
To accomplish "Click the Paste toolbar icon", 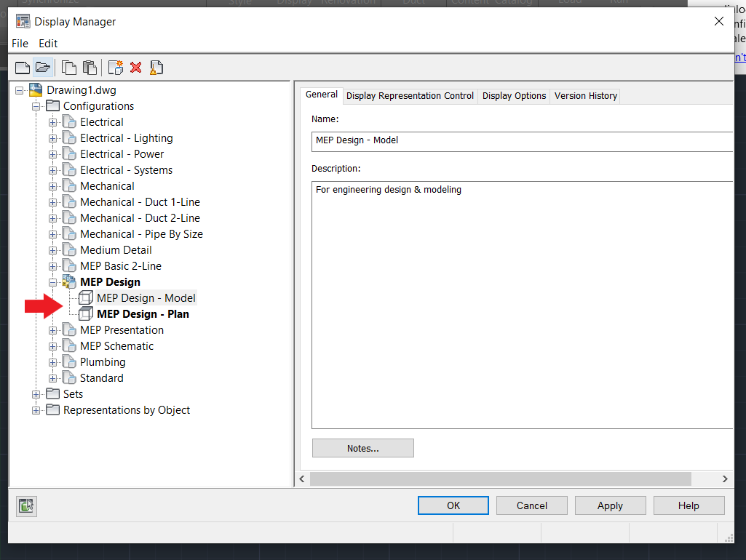I will pos(89,67).
